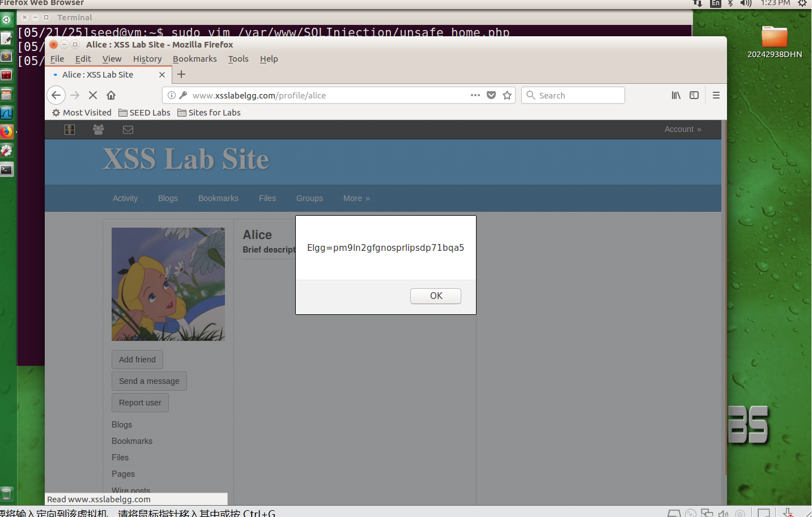Open Messages envelope icon in topbar

pos(128,130)
